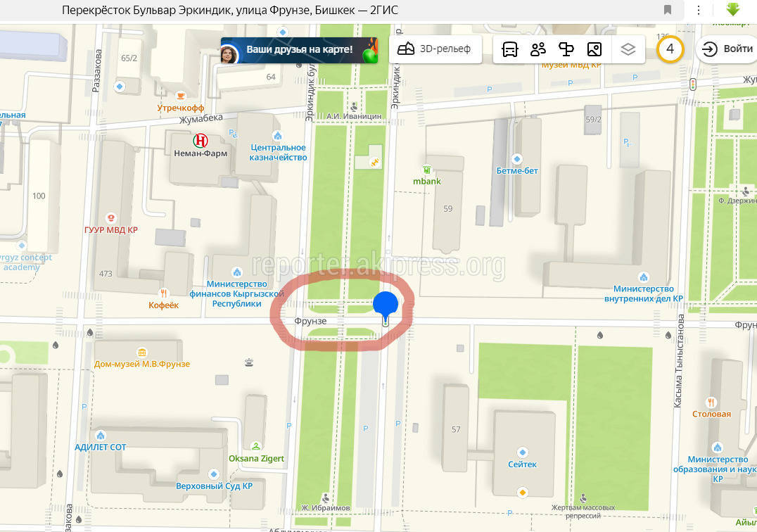Screen dimensions: 757x532
Task: Click the Музей МВД КР label
Action: 571,64
